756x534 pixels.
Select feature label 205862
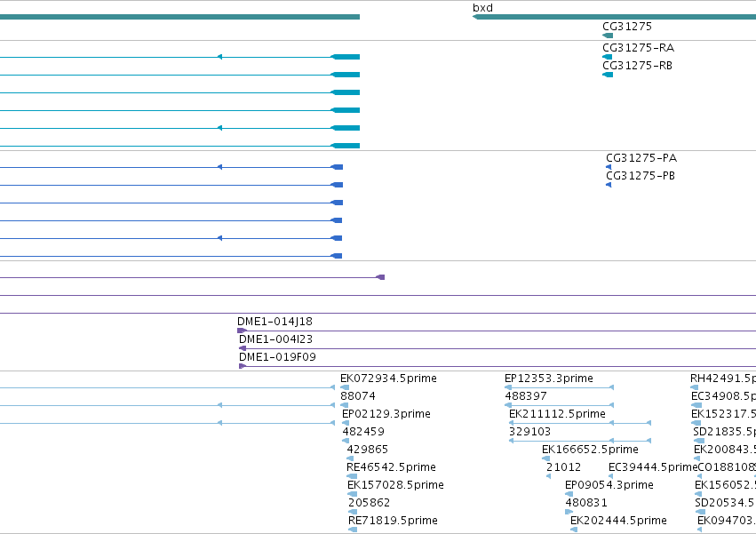click(369, 503)
